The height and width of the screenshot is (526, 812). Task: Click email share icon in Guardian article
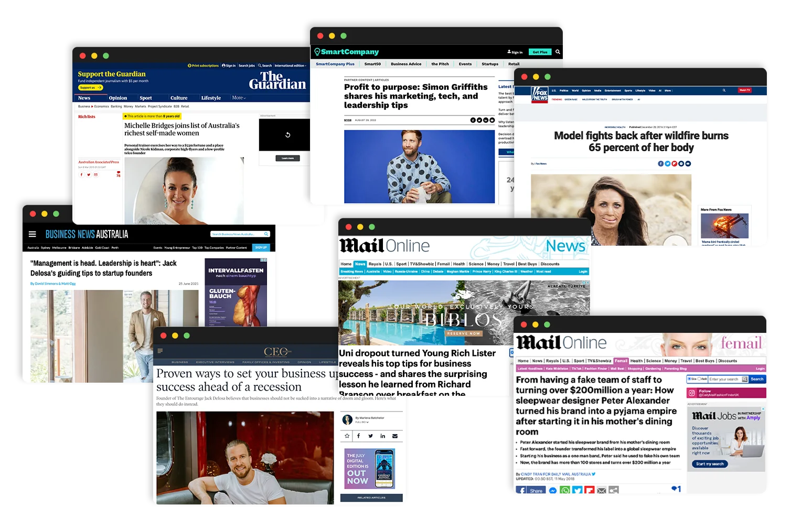[x=95, y=175]
